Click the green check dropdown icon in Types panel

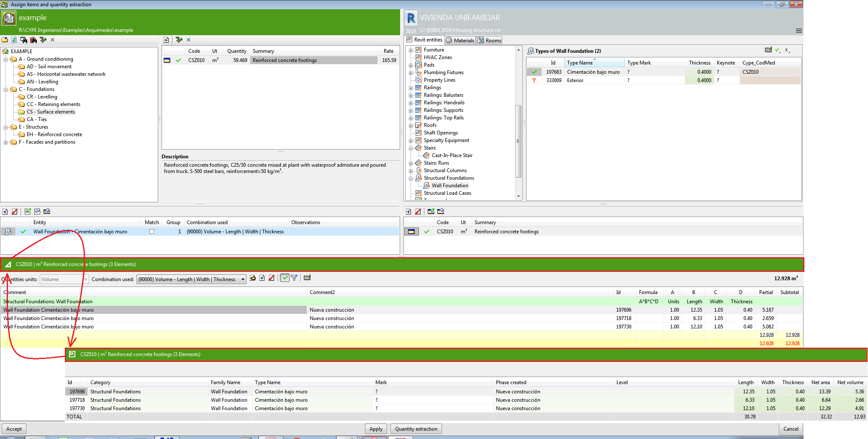coord(778,50)
